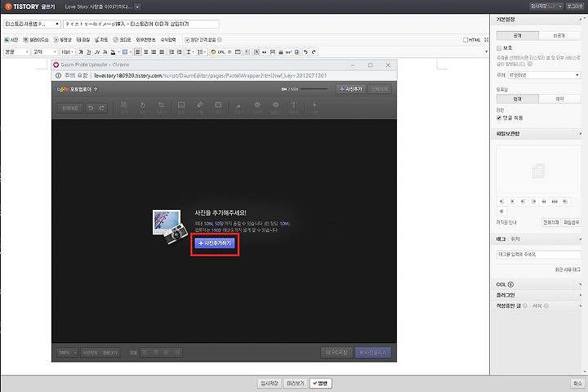This screenshot has height=392, width=588.
Task: Align text left in editor toolbar
Action: pos(138,52)
